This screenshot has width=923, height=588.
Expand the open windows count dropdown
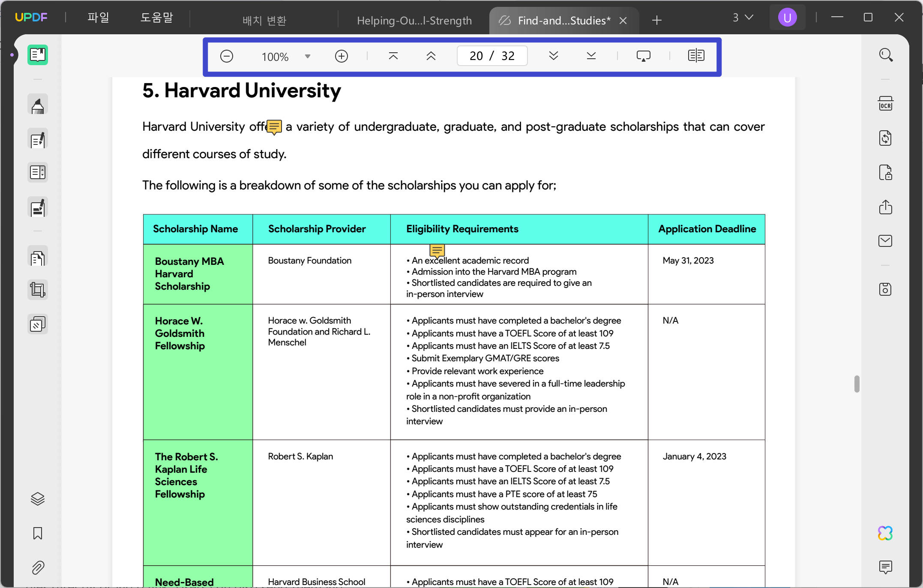743,18
